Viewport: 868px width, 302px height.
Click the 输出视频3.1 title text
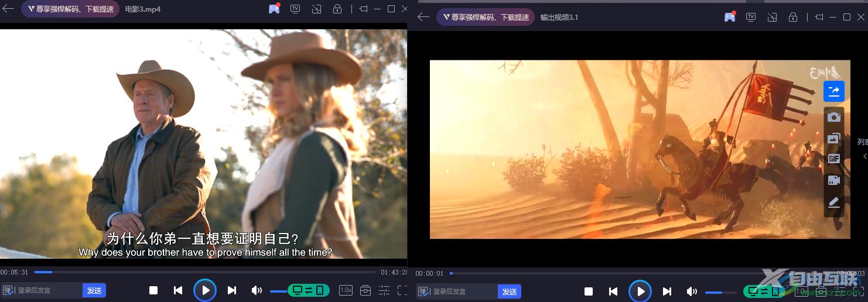pyautogui.click(x=559, y=17)
